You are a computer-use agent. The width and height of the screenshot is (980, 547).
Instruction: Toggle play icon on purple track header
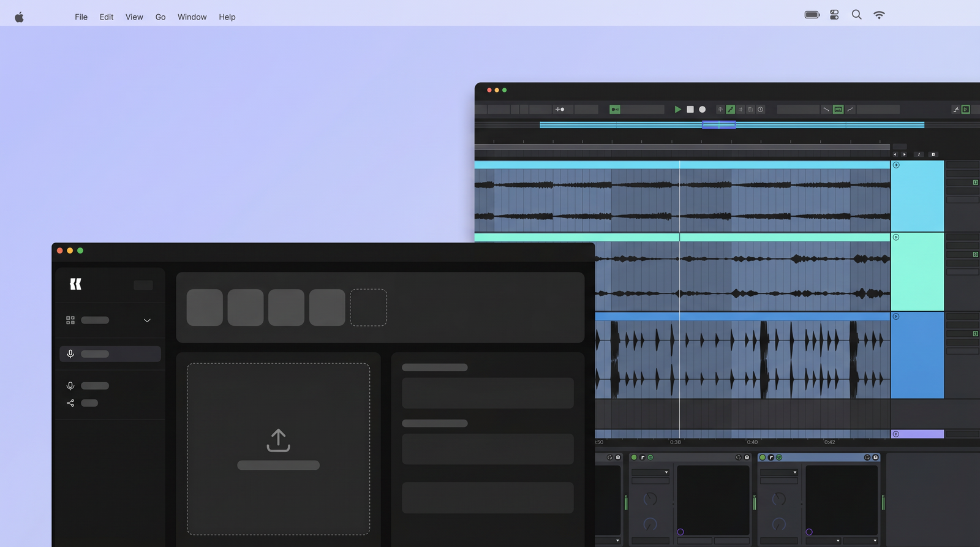click(896, 434)
